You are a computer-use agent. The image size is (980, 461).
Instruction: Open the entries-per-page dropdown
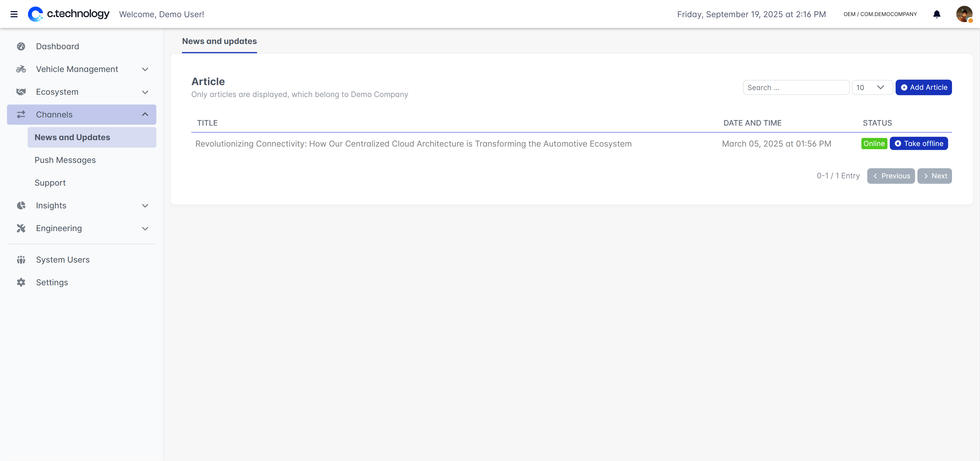872,87
